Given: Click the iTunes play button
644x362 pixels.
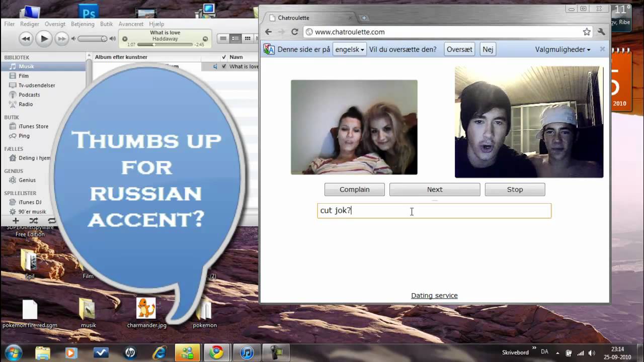Looking at the screenshot, I should point(44,38).
